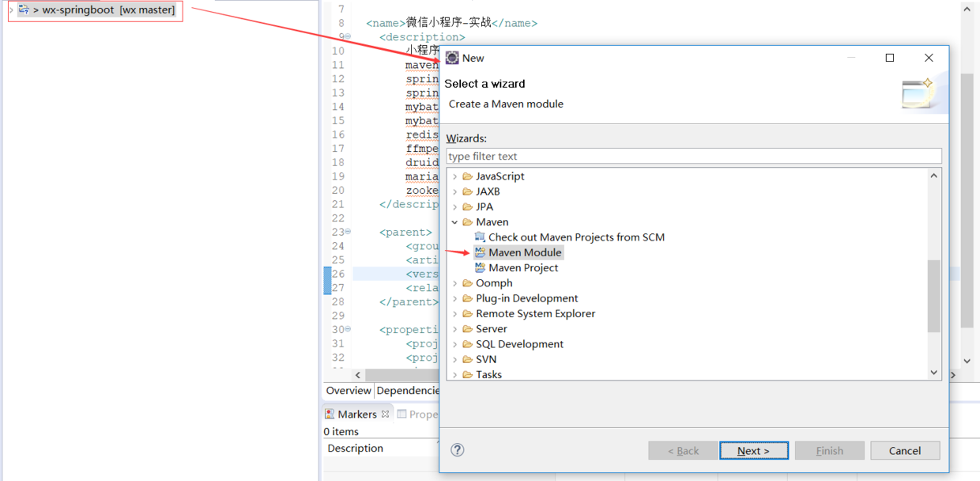This screenshot has height=481, width=980.
Task: Expand the Oomph wizard category
Action: coord(454,283)
